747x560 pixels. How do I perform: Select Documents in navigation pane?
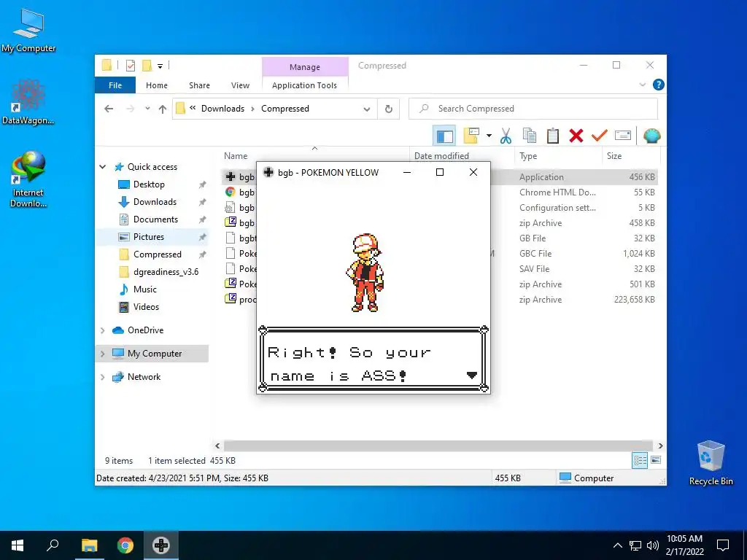pos(155,219)
